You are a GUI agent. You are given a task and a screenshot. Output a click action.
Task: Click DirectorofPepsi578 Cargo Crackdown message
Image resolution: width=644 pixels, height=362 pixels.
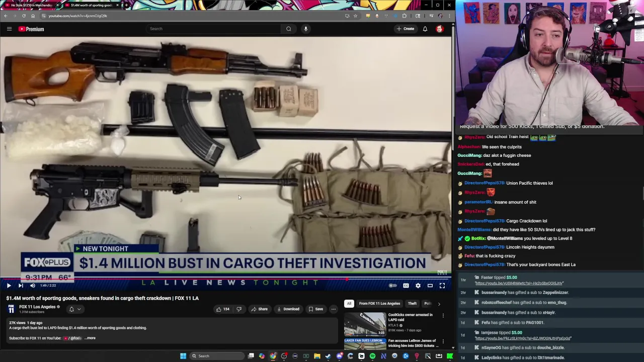pyautogui.click(x=506, y=221)
